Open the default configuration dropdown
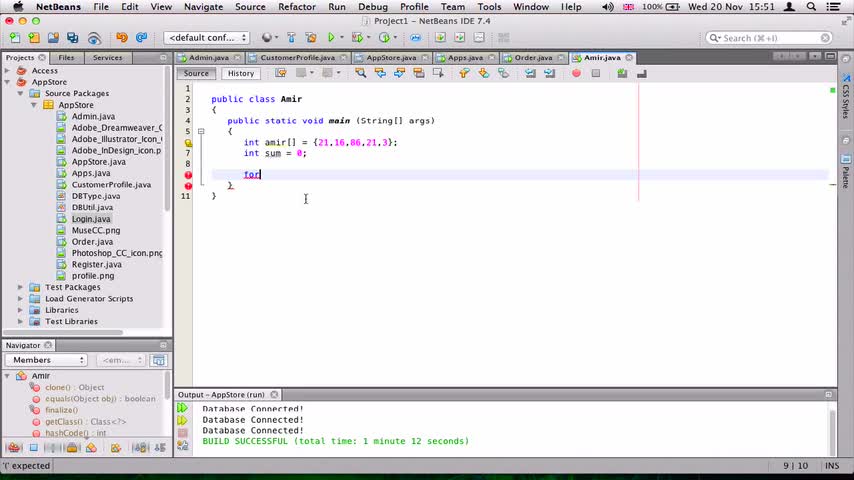The height and width of the screenshot is (480, 854). point(206,38)
